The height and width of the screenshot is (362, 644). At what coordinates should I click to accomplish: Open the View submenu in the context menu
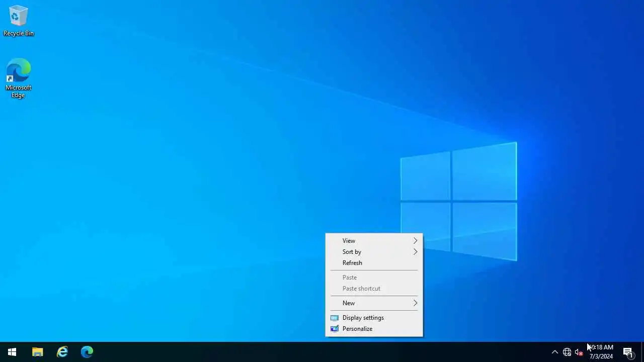coord(374,241)
